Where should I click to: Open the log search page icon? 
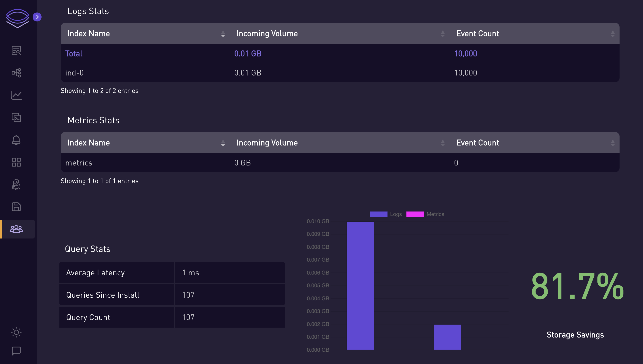coord(16,50)
